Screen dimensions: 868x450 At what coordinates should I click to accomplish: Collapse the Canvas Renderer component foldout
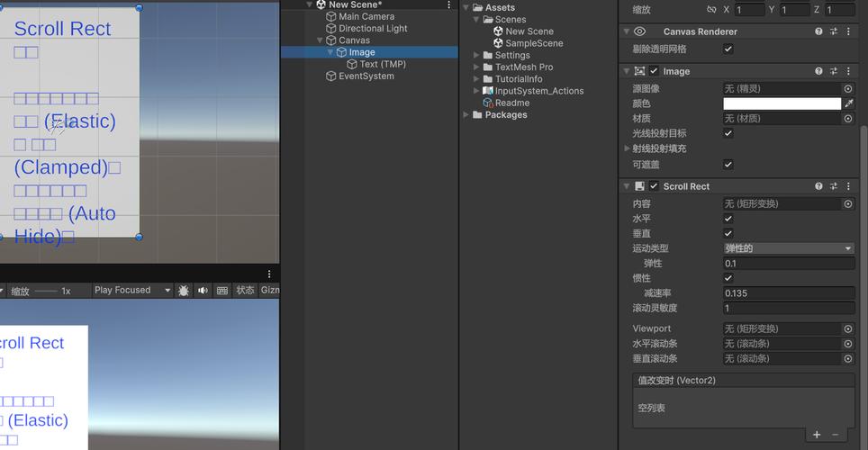tap(627, 31)
